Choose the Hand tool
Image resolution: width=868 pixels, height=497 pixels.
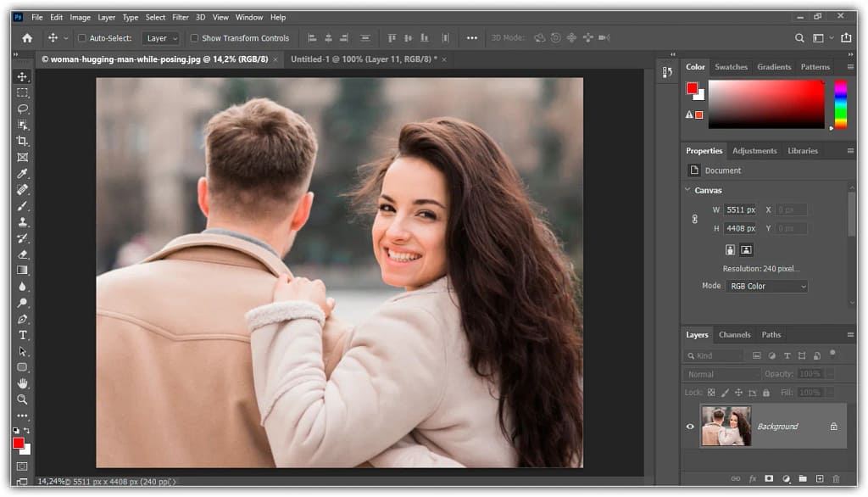[x=23, y=383]
